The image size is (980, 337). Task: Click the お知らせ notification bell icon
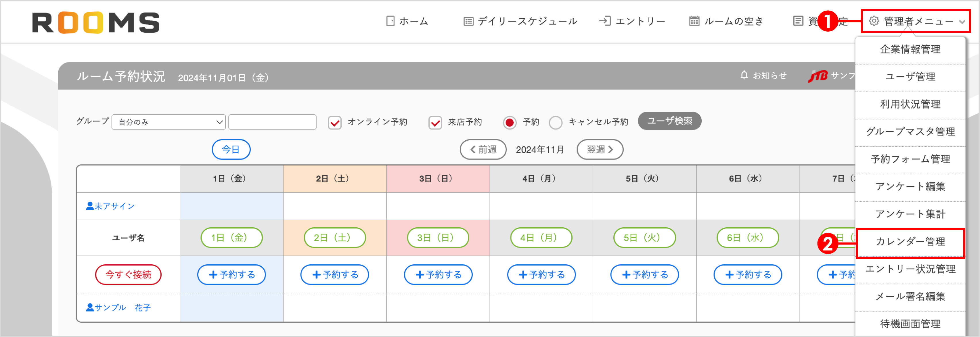point(744,75)
